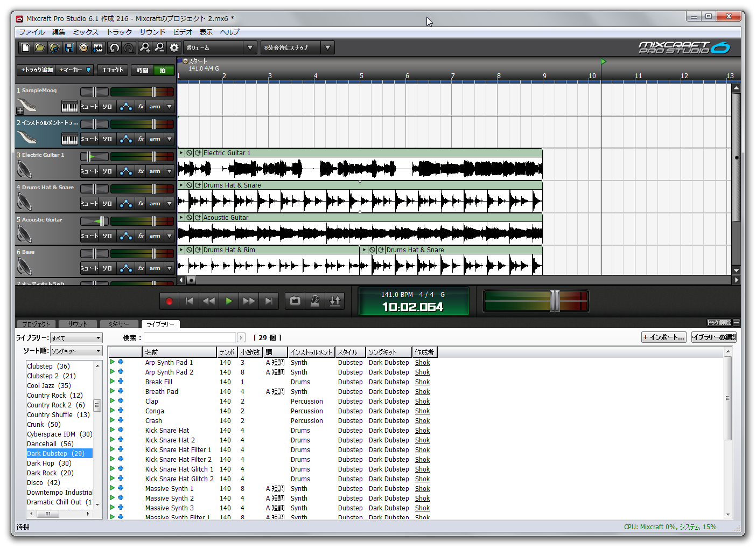Click the Burn CD icon in toolbar
The width and height of the screenshot is (756, 547).
pos(83,47)
